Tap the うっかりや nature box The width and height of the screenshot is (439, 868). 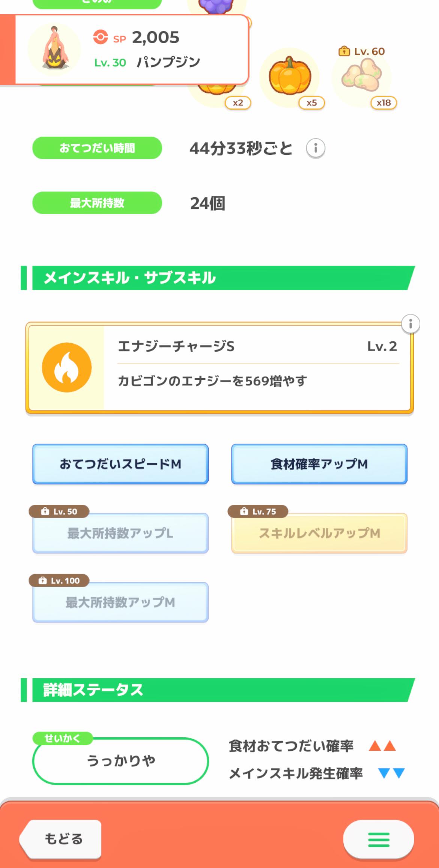click(120, 761)
